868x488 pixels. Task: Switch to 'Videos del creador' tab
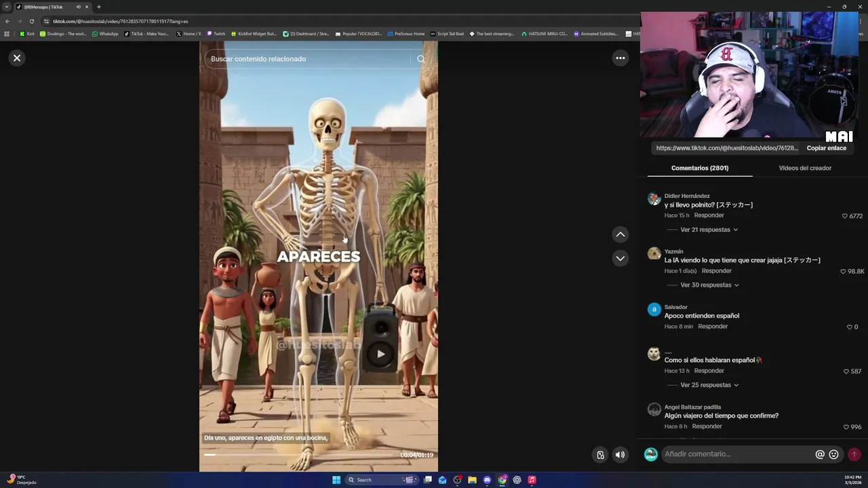pos(805,168)
